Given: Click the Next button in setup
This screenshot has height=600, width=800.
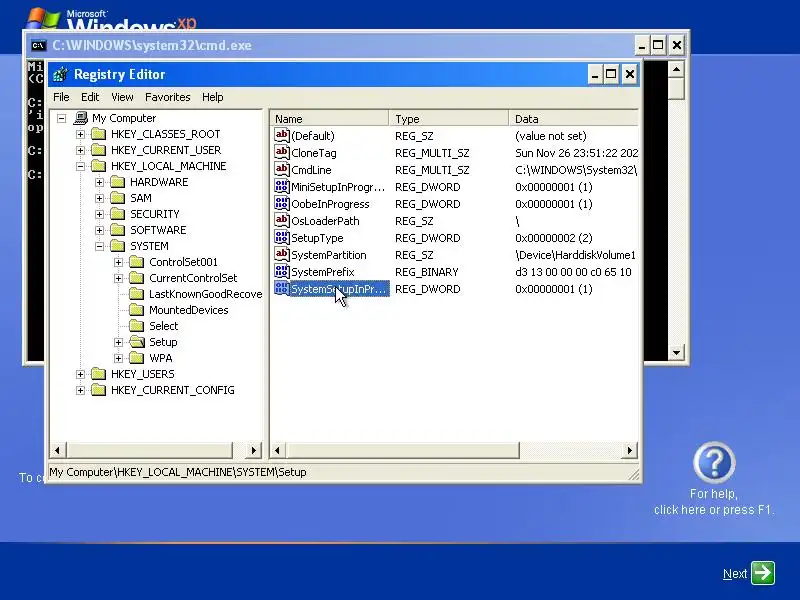Looking at the screenshot, I should pos(748,573).
